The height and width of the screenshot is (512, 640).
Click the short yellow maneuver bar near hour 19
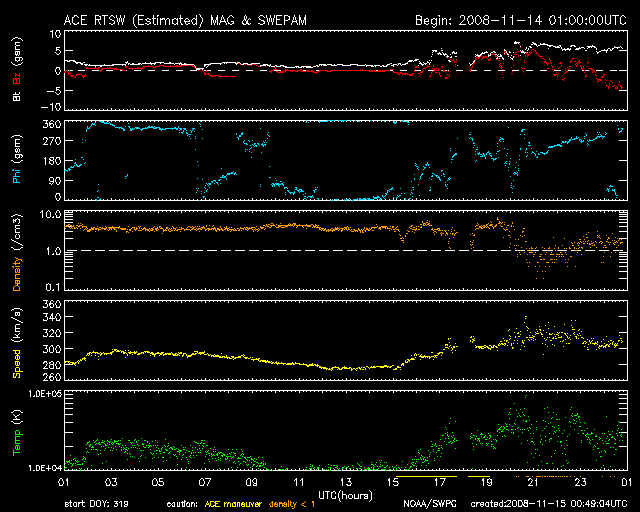[479, 476]
